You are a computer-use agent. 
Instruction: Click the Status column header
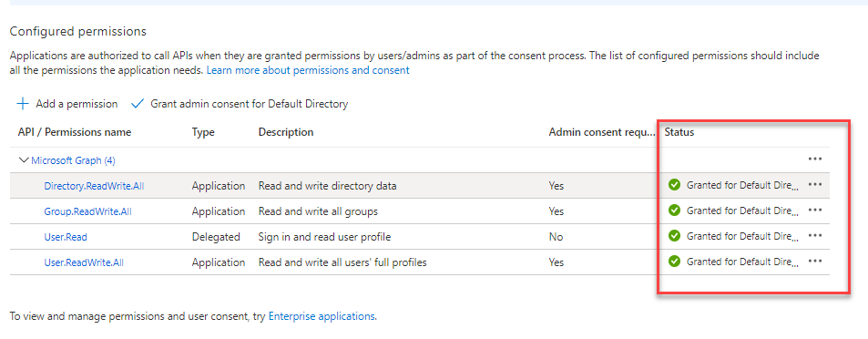679,132
